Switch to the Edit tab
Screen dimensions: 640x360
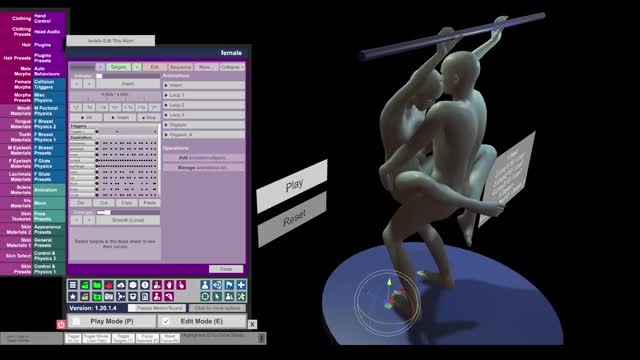[x=155, y=67]
